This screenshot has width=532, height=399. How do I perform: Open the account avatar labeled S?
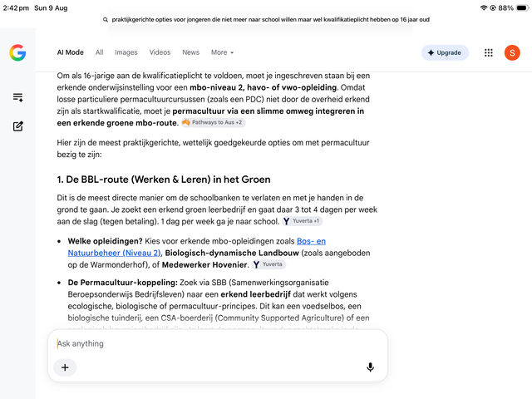coord(512,52)
